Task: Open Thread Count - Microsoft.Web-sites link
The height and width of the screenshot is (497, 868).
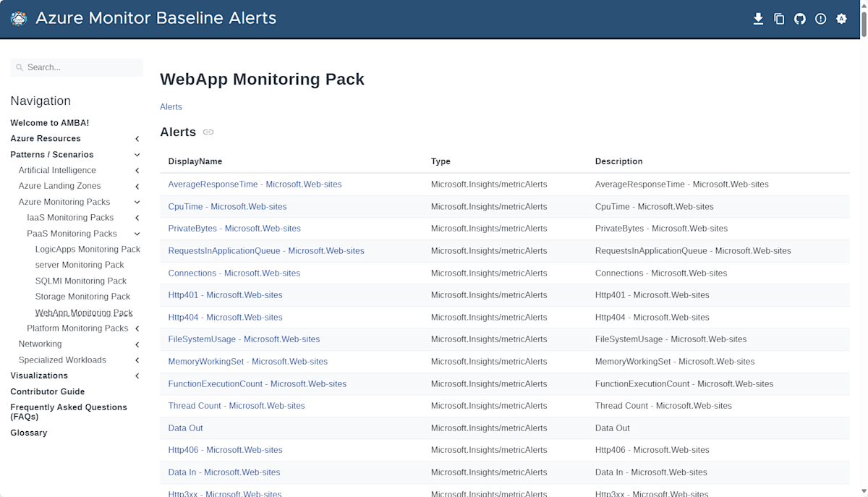Action: [237, 405]
